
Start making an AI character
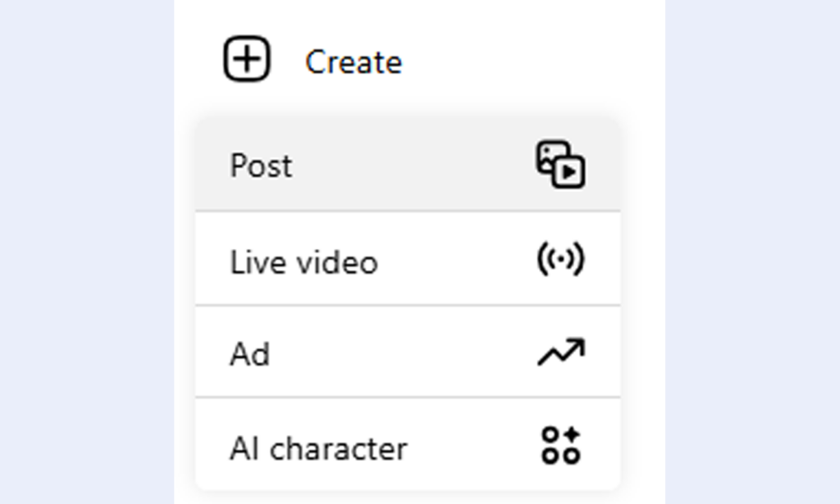[x=408, y=447]
